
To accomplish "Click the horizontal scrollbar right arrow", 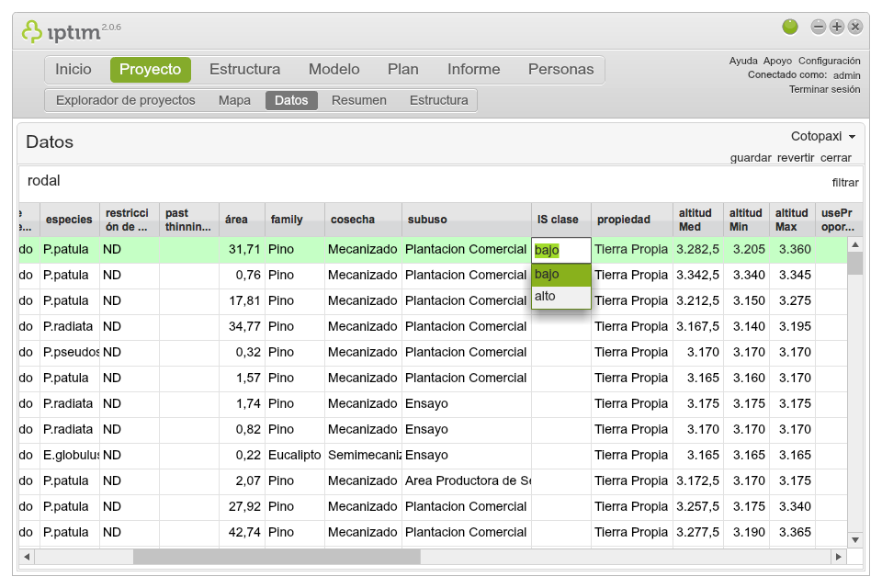I will [841, 557].
